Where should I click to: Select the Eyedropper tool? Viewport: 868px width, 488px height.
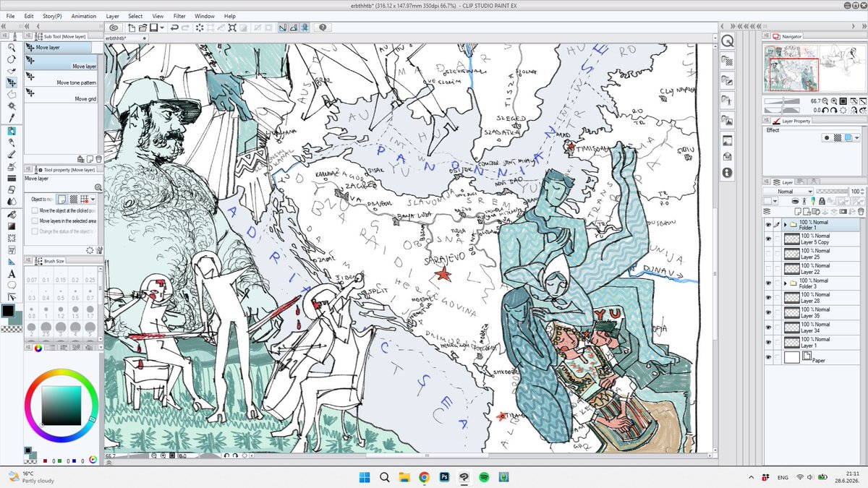pyautogui.click(x=12, y=117)
